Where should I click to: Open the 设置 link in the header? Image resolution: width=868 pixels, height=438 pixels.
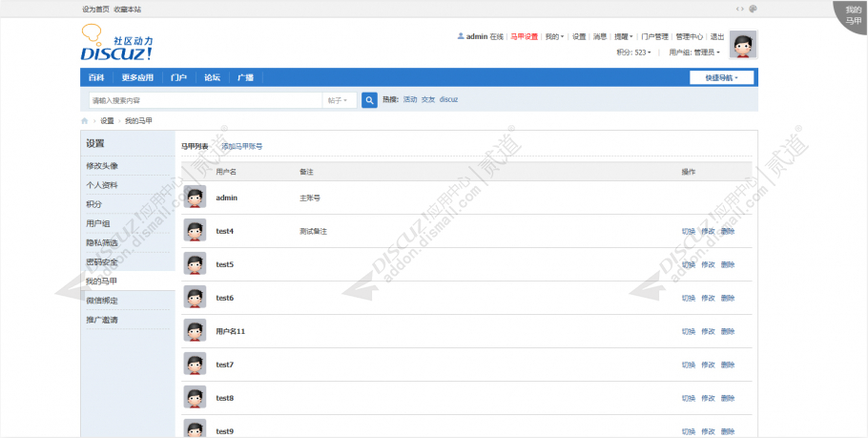(579, 36)
